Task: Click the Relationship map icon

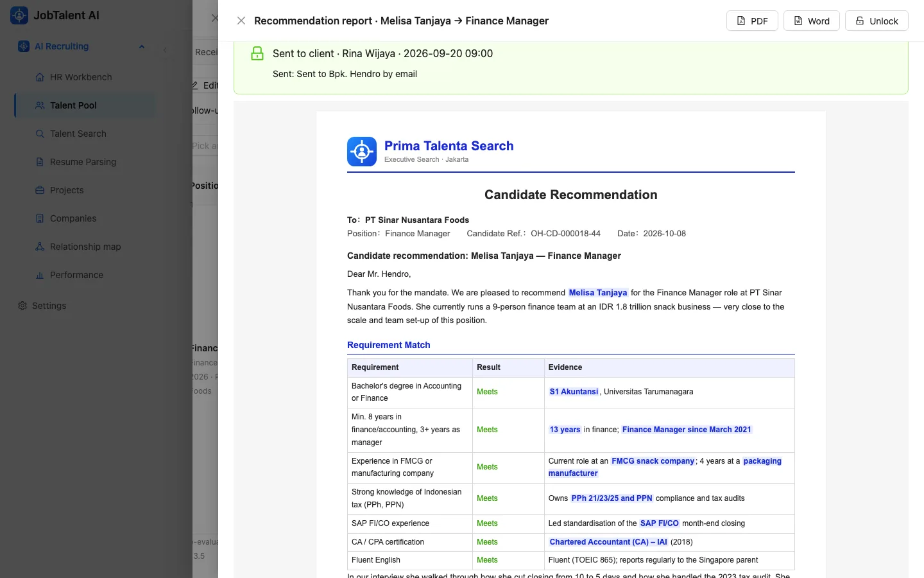Action: click(40, 247)
